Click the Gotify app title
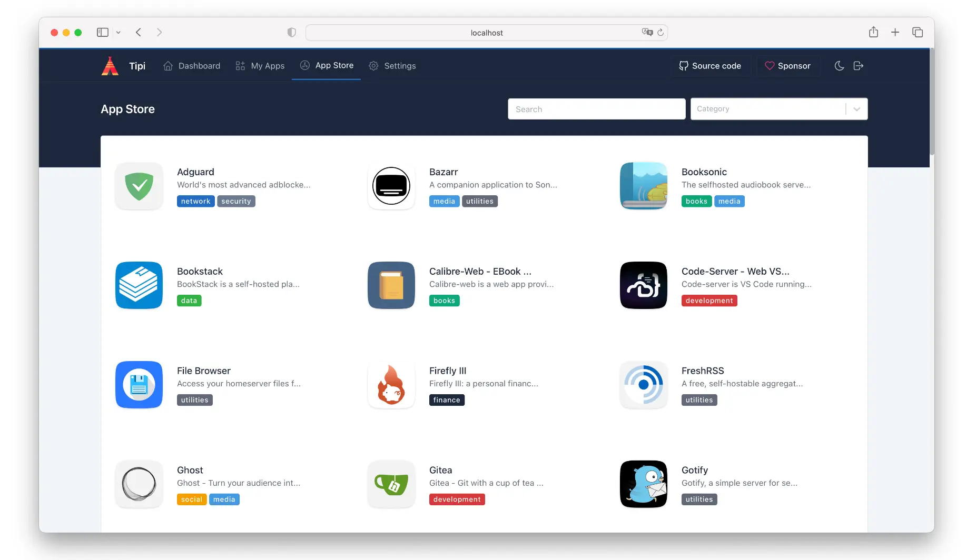This screenshot has width=966, height=560. point(695,471)
